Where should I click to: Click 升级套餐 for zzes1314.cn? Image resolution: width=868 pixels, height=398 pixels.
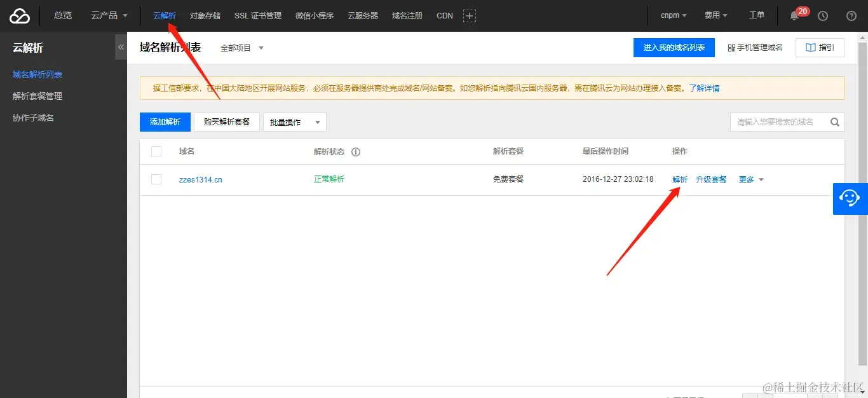pos(711,180)
